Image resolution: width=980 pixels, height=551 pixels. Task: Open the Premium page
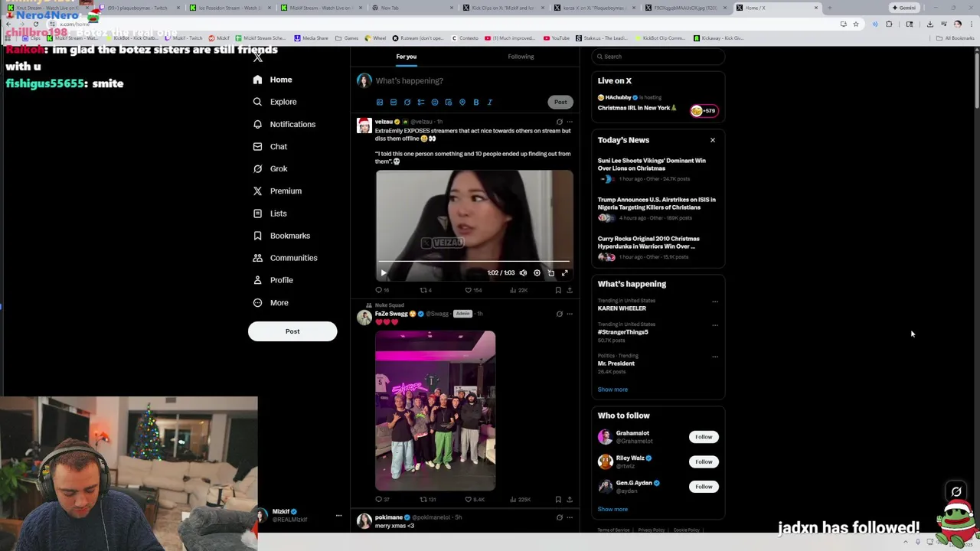[277, 191]
